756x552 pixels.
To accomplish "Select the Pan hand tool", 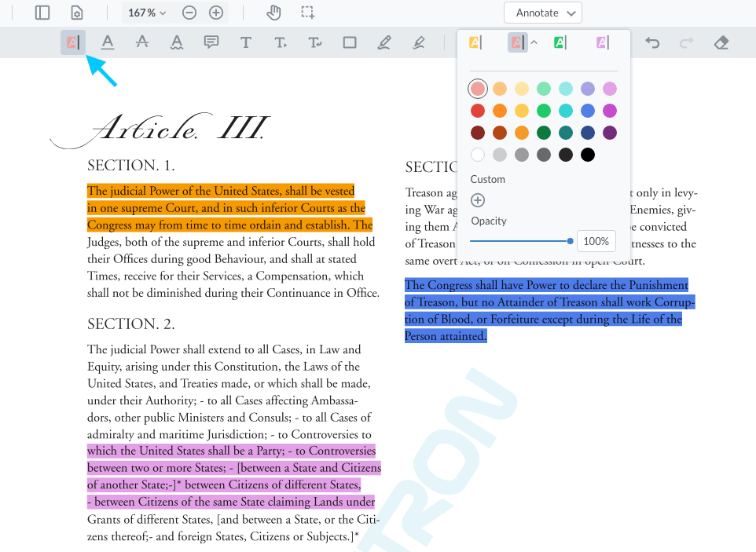I will click(x=273, y=13).
